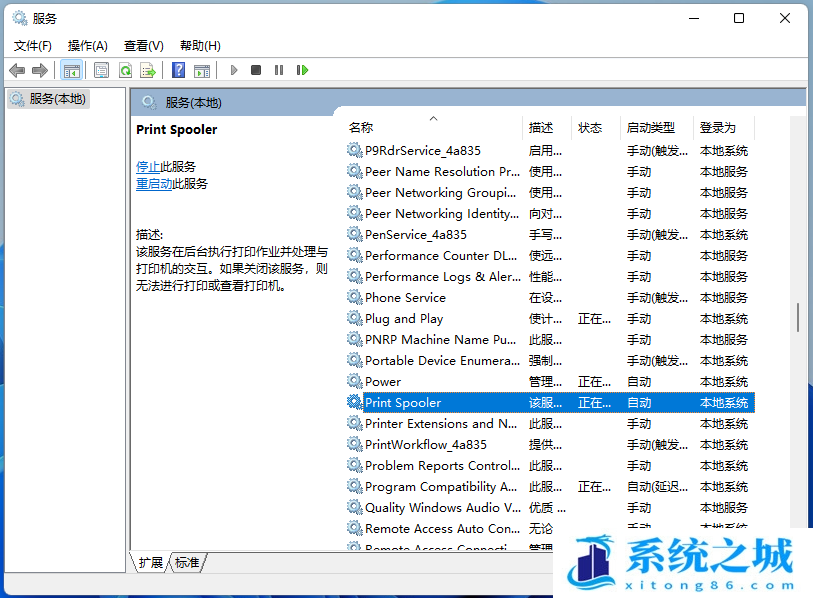Click the Export List toolbar icon
Viewport: 813px width, 598px height.
[148, 70]
